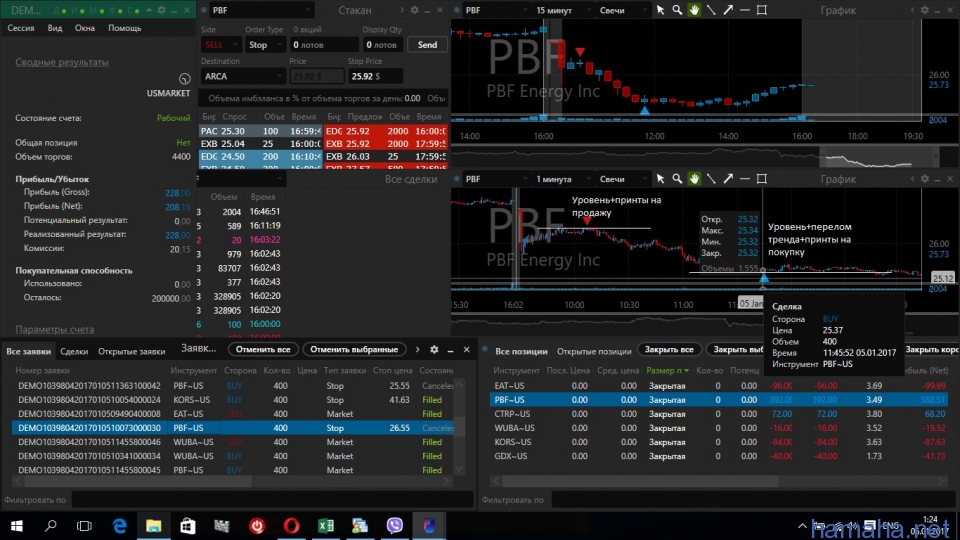The height and width of the screenshot is (540, 960).
Task: Open the Сессия menu
Action: coord(21,28)
